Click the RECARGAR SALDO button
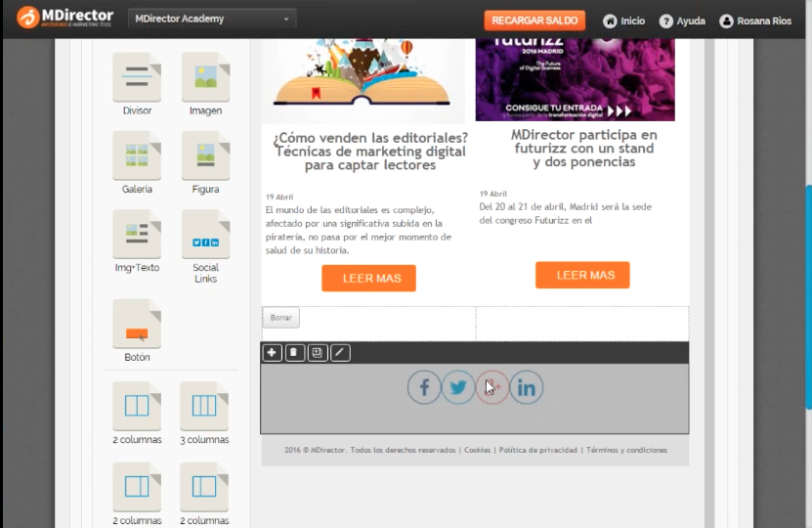The width and height of the screenshot is (812, 528). tap(534, 21)
